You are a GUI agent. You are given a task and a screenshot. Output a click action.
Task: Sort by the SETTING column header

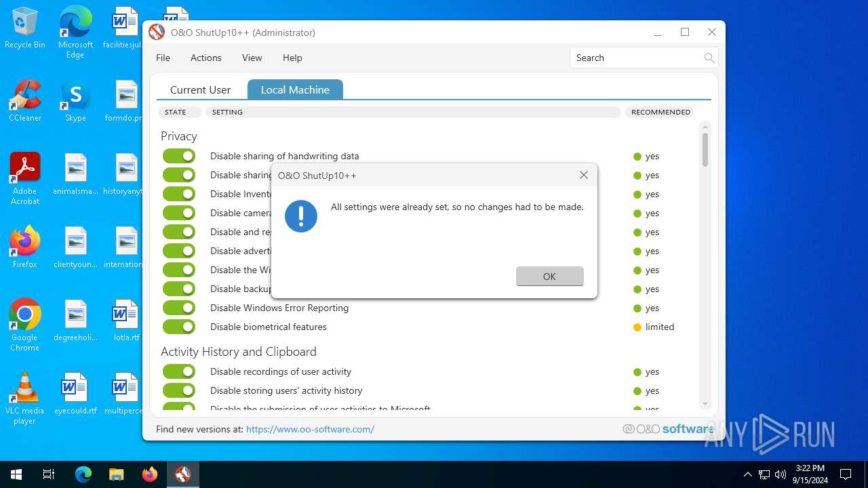[x=413, y=112]
